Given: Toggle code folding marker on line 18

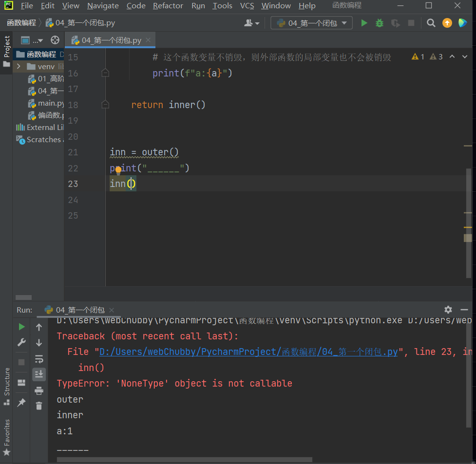Looking at the screenshot, I should click(105, 105).
